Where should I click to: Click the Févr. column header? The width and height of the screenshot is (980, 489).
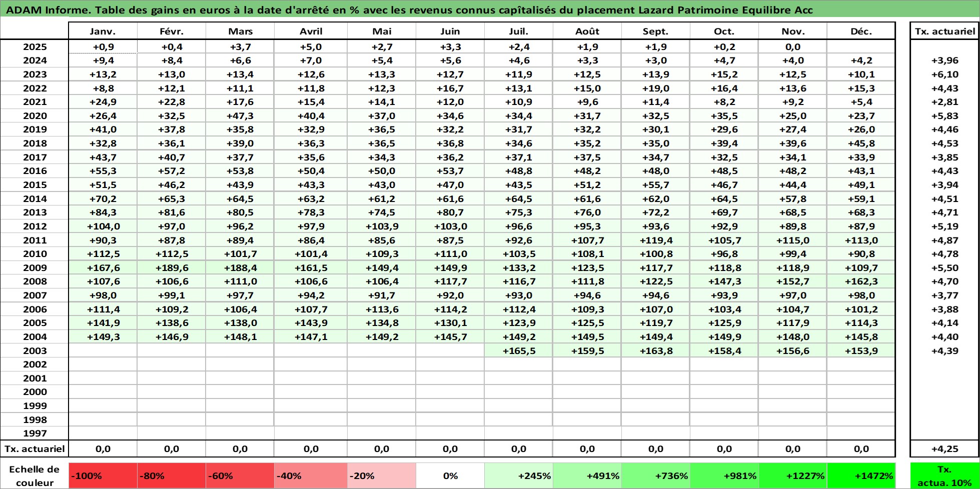coord(172,31)
